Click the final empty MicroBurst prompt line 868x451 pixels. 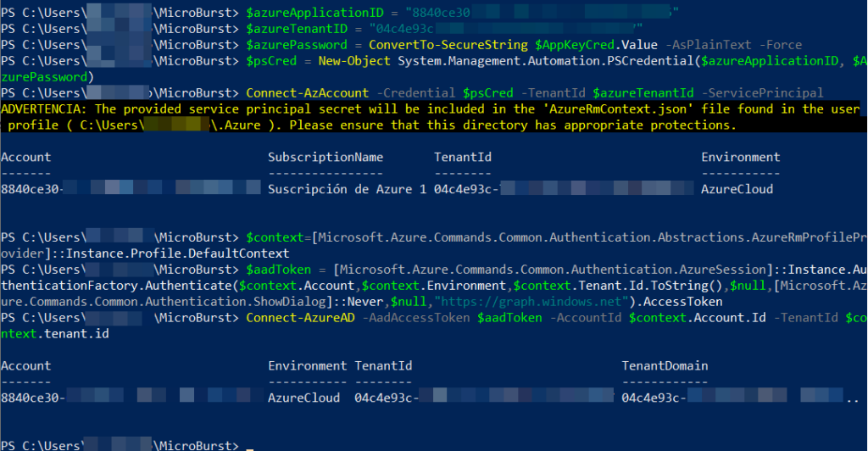click(127, 444)
